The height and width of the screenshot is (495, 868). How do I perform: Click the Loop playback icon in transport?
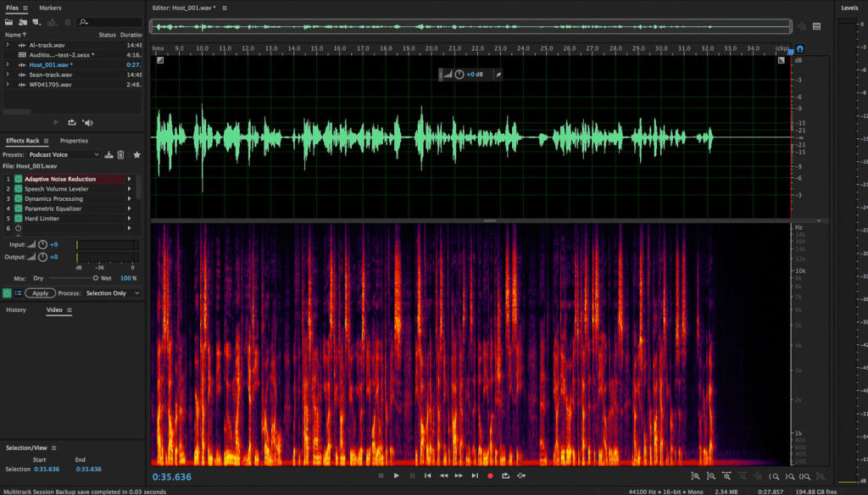click(x=506, y=475)
